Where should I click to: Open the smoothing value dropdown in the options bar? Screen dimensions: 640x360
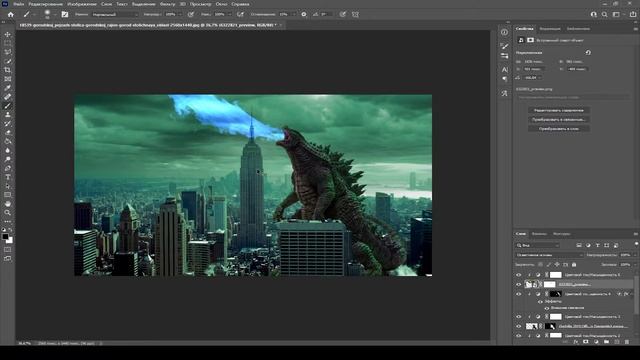click(293, 14)
